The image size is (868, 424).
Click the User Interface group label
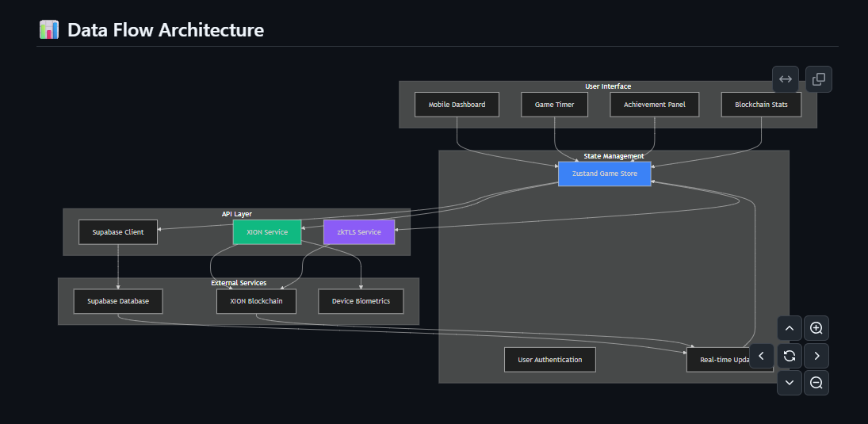point(608,86)
